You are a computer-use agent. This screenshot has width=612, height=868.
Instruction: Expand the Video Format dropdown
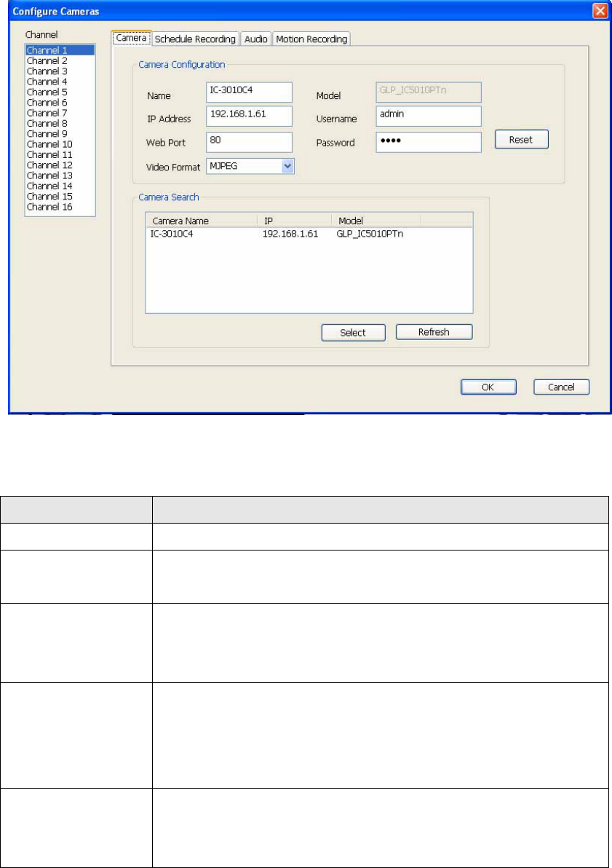tap(287, 166)
